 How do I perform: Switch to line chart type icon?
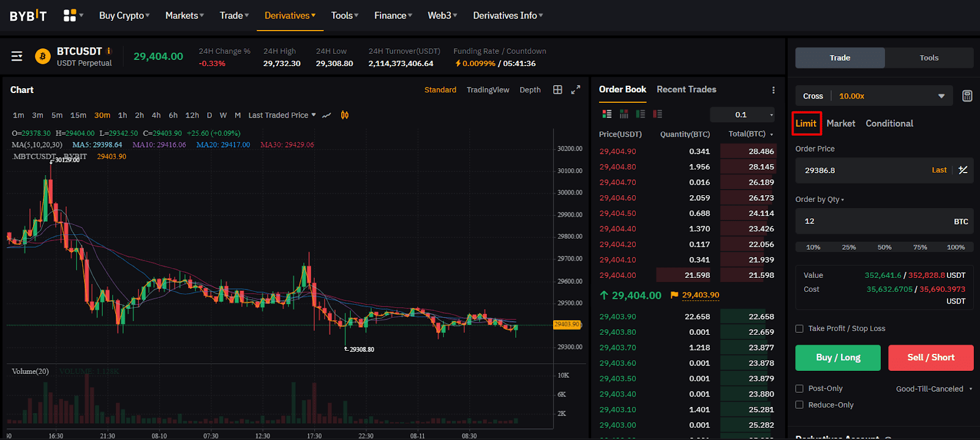click(x=327, y=115)
